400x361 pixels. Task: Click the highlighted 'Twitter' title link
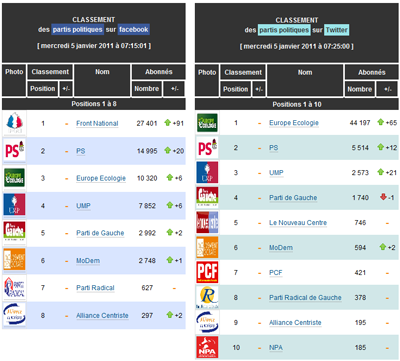tap(337, 30)
